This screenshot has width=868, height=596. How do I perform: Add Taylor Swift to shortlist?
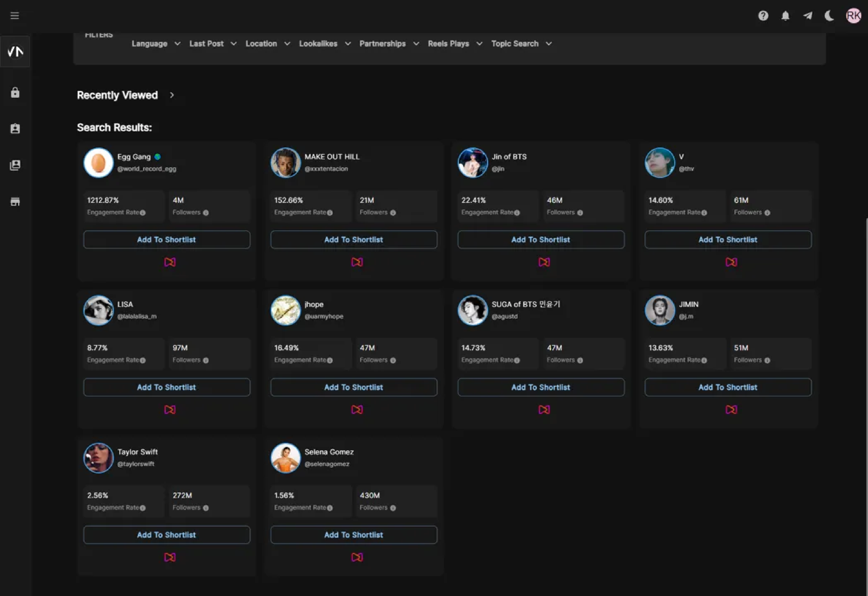pyautogui.click(x=166, y=535)
